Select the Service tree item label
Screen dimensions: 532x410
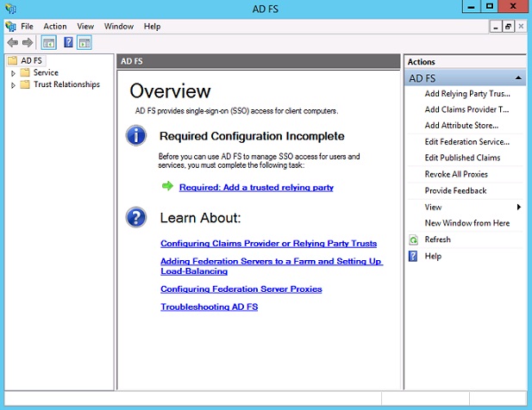(x=46, y=72)
